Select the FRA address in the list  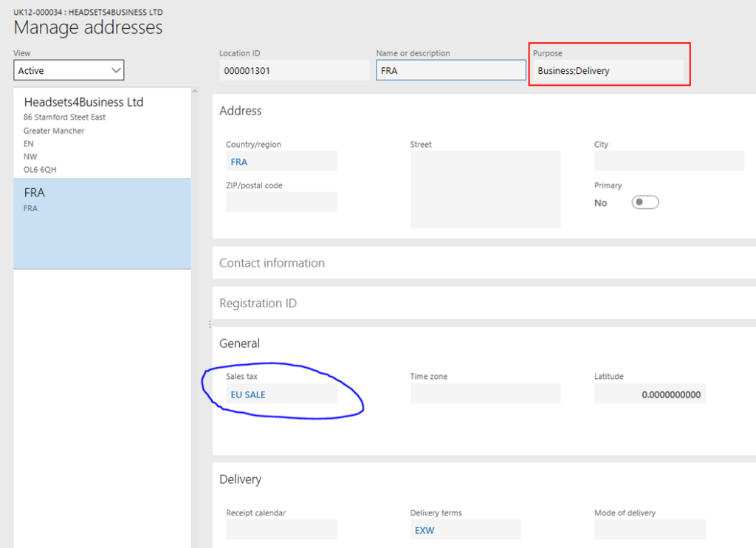102,223
